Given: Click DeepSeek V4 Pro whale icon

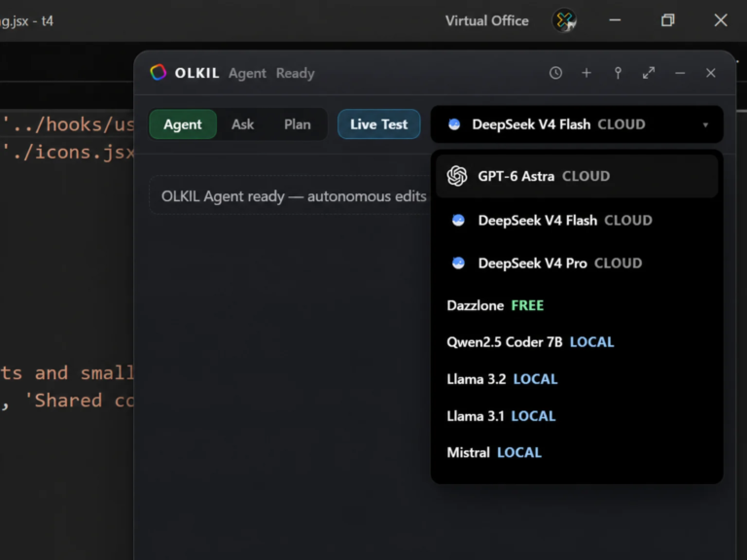Looking at the screenshot, I should click(458, 262).
